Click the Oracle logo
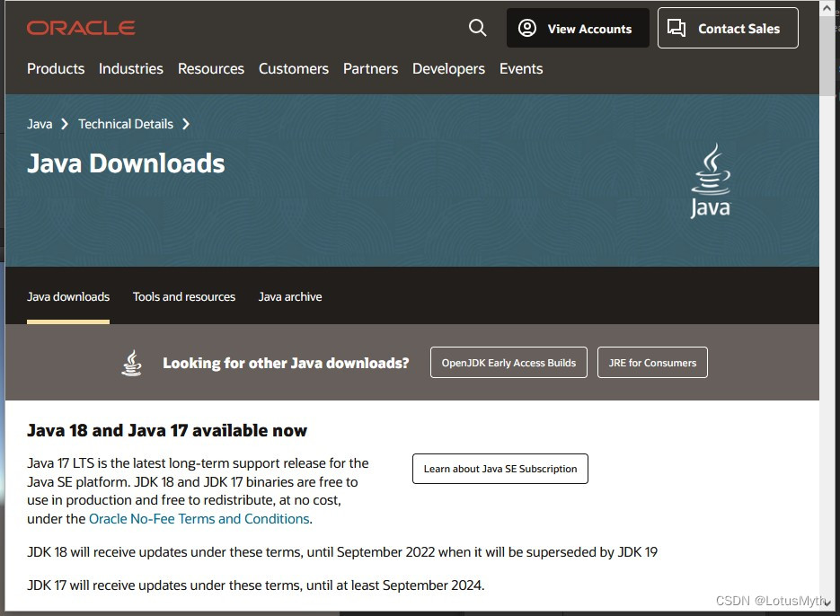This screenshot has width=840, height=616. pyautogui.click(x=81, y=28)
